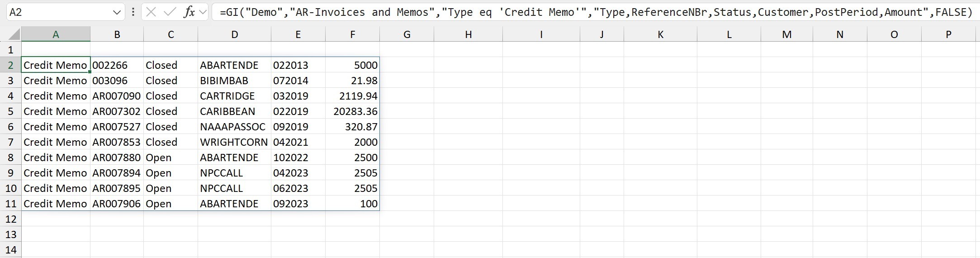Click the formula bar options dots
The height and width of the screenshot is (258, 980).
pyautogui.click(x=133, y=12)
